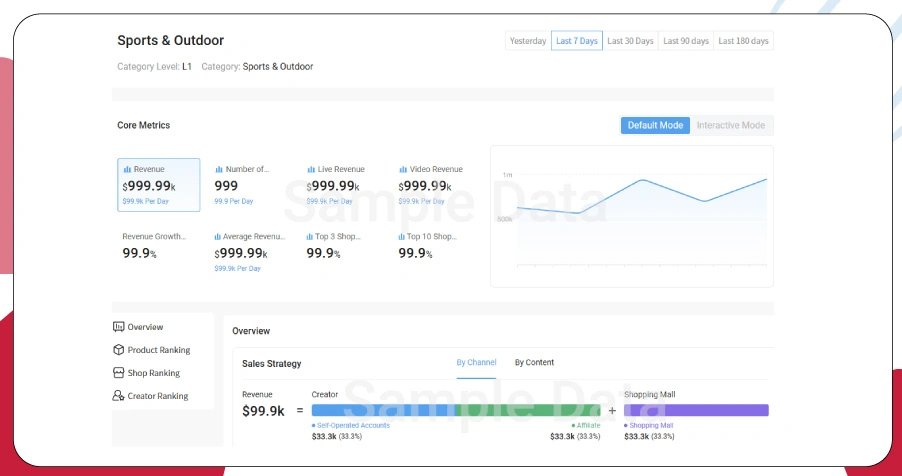Click the purple Shopping Mall bar

(696, 410)
